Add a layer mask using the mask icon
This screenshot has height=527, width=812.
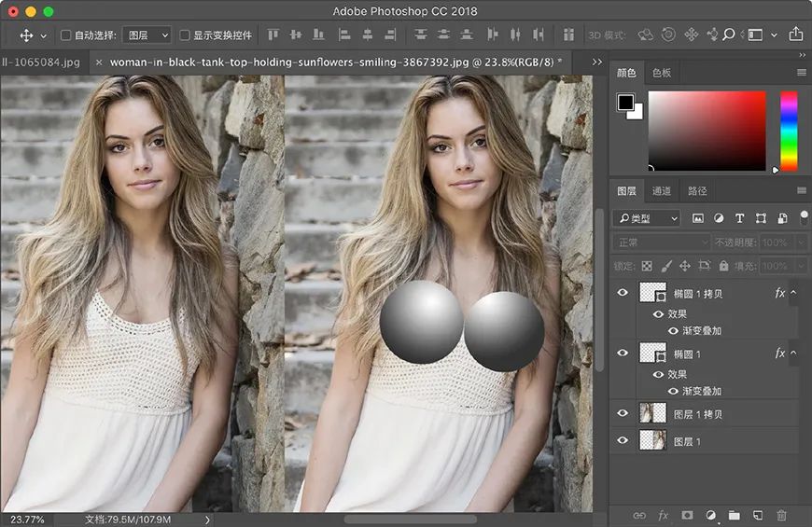pos(687,515)
